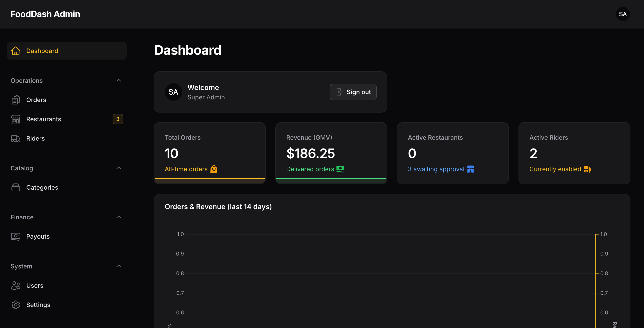Click the Riders truck icon

click(x=16, y=138)
